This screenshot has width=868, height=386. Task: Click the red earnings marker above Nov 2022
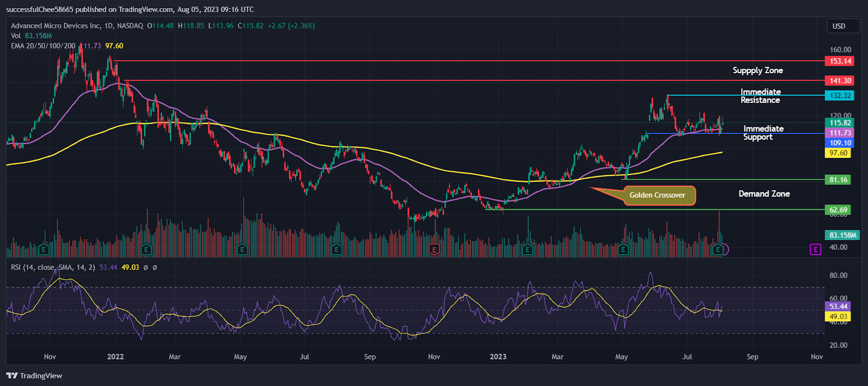pos(434,249)
